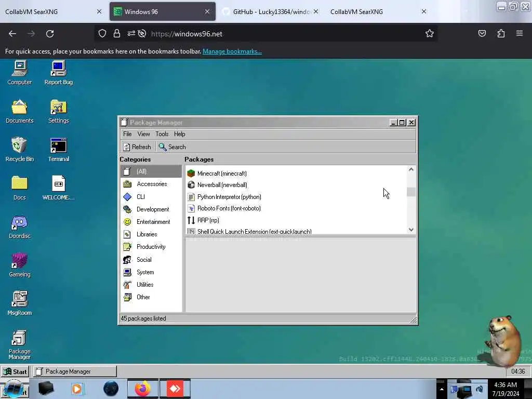Click Package Manager taskbar button
Viewport: 532px width, 399px height.
(75, 371)
